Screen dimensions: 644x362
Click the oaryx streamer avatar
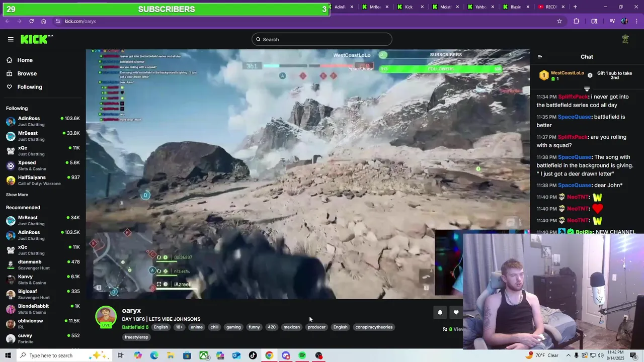106,316
